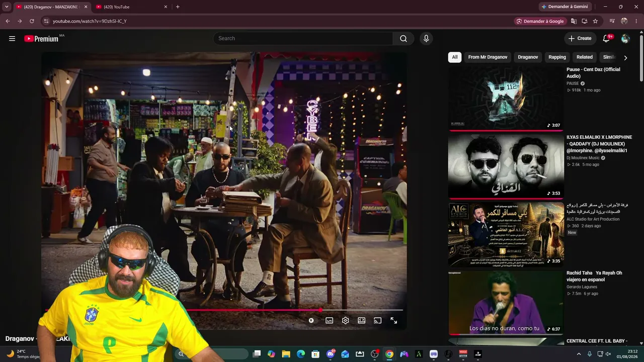Select the Related filter chip

(585, 57)
